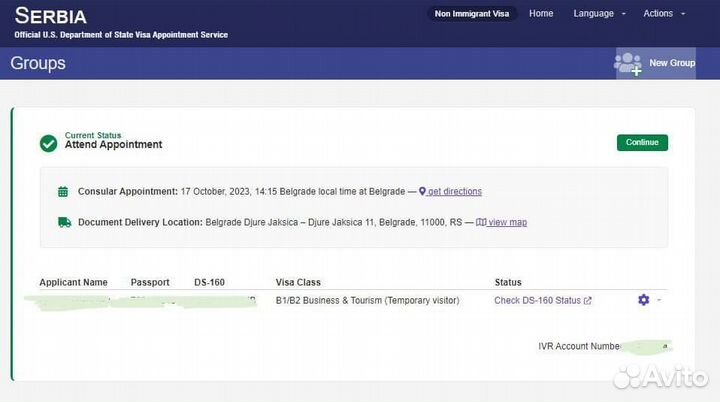Open the Language dropdown menu
This screenshot has height=402, width=720.
coord(599,14)
